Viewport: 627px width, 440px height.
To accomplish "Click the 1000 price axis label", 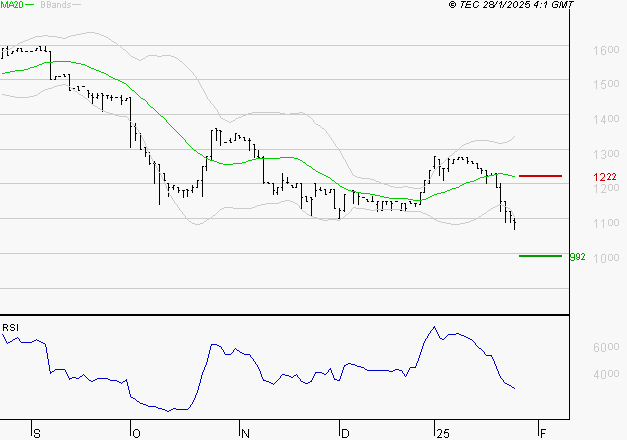I will click(x=606, y=258).
